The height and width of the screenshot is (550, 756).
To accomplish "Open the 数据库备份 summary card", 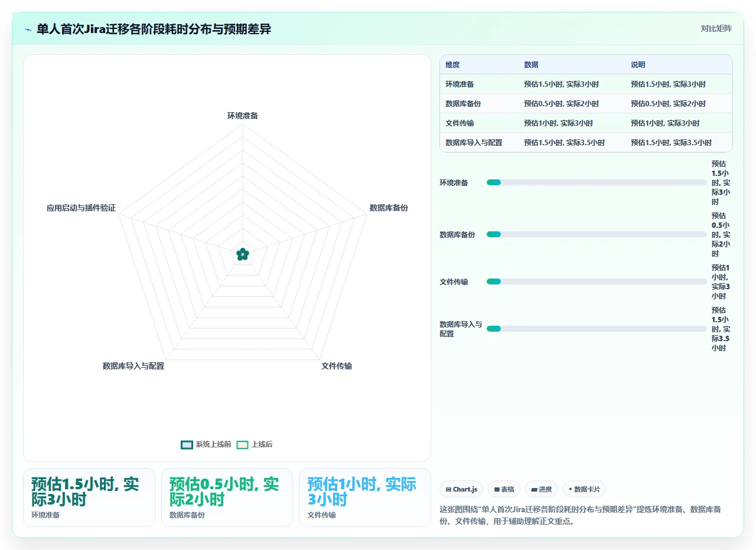I will point(227,497).
